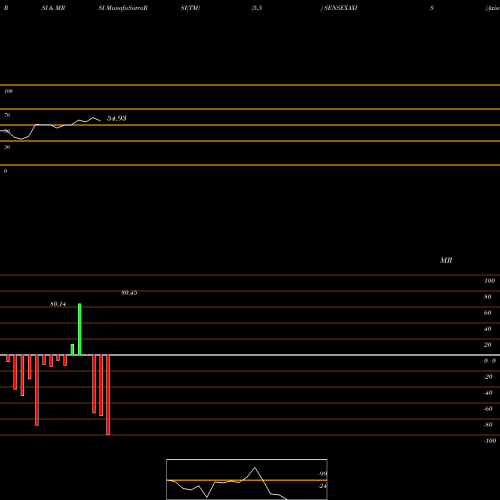This screenshot has width=500, height=500.
Task: Click the MR axis label -60
Action: [488, 409]
